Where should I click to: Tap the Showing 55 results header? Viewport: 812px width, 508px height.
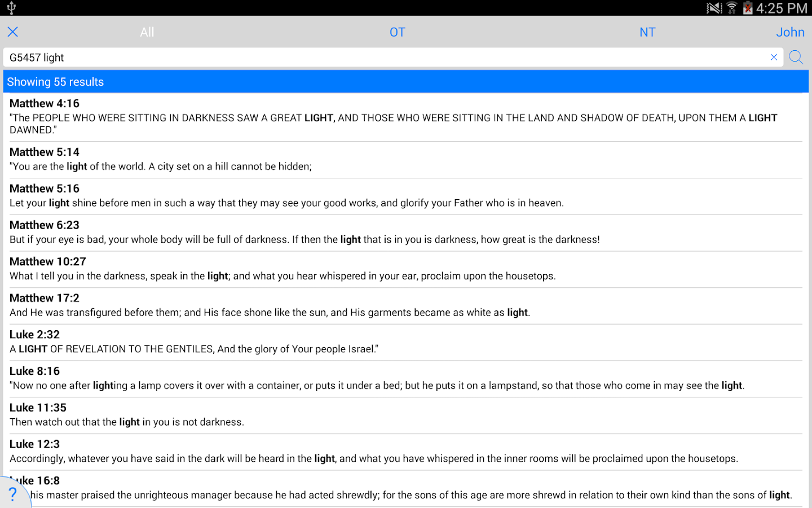click(x=406, y=82)
